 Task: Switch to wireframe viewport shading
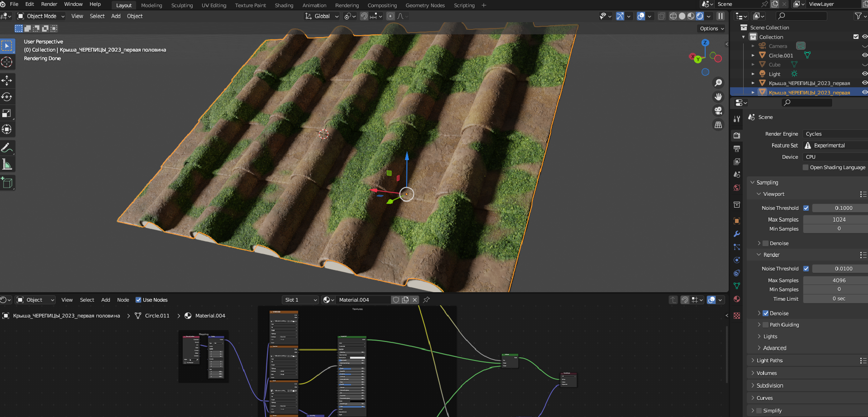point(673,16)
